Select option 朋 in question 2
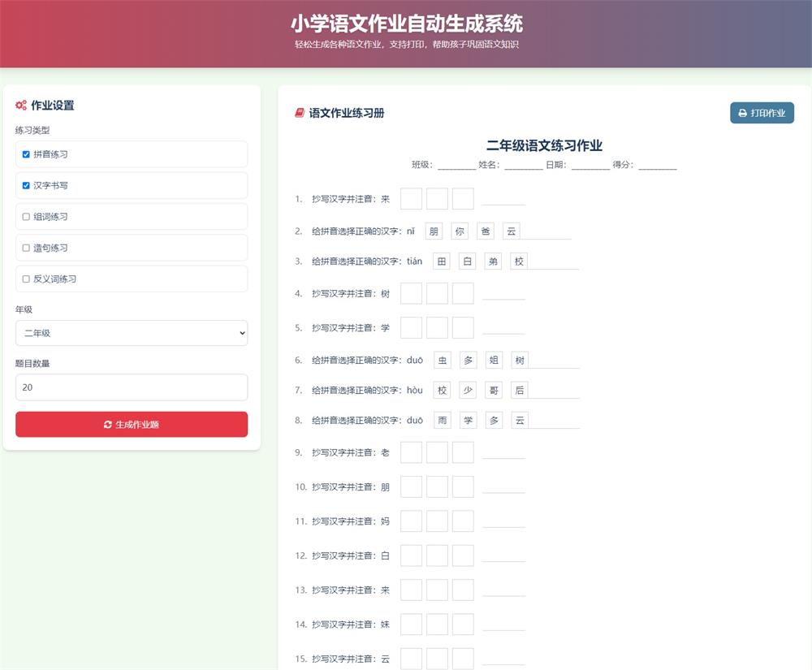Viewport: 812px width, 670px height. pos(434,231)
